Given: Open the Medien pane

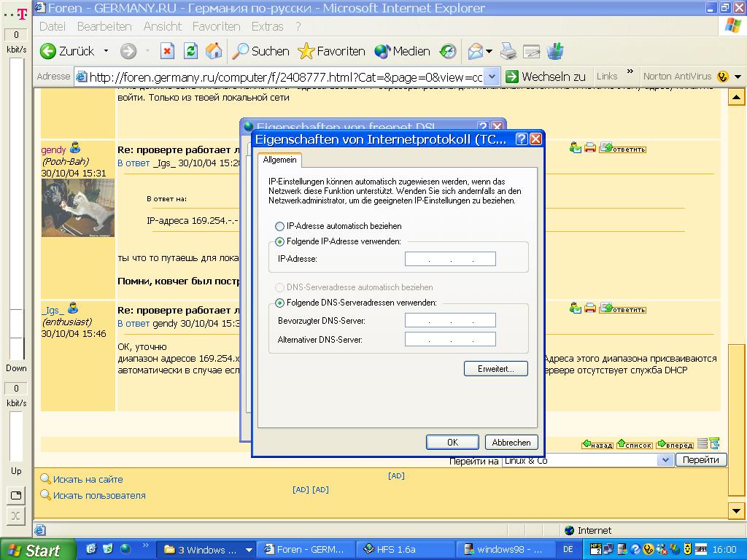Looking at the screenshot, I should click(x=402, y=51).
